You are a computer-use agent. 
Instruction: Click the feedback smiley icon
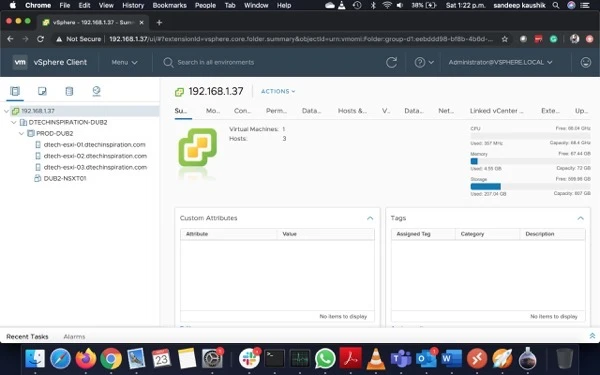585,62
